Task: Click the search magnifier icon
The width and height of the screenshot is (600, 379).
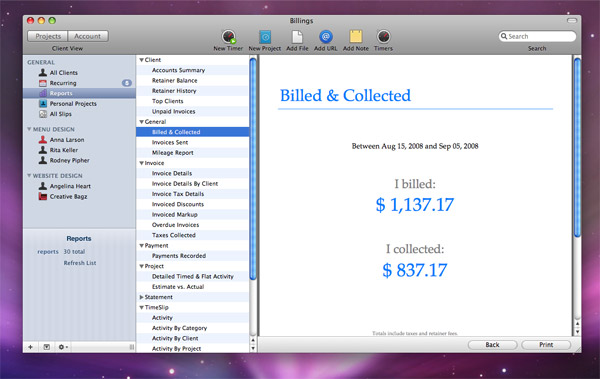Action: click(x=504, y=36)
